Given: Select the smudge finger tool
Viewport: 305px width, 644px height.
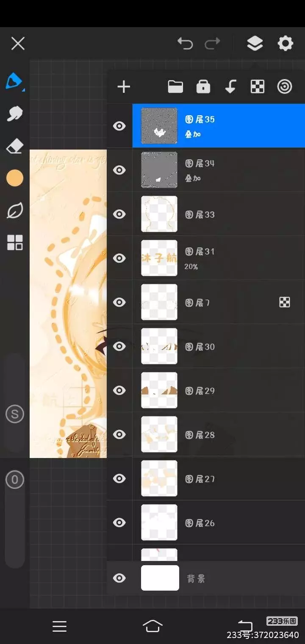Looking at the screenshot, I should [15, 114].
